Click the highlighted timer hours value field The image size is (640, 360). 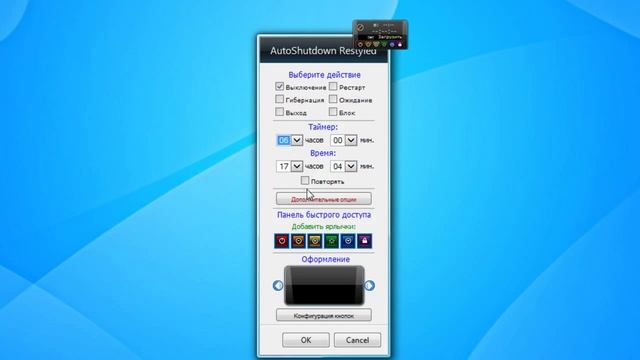click(284, 140)
